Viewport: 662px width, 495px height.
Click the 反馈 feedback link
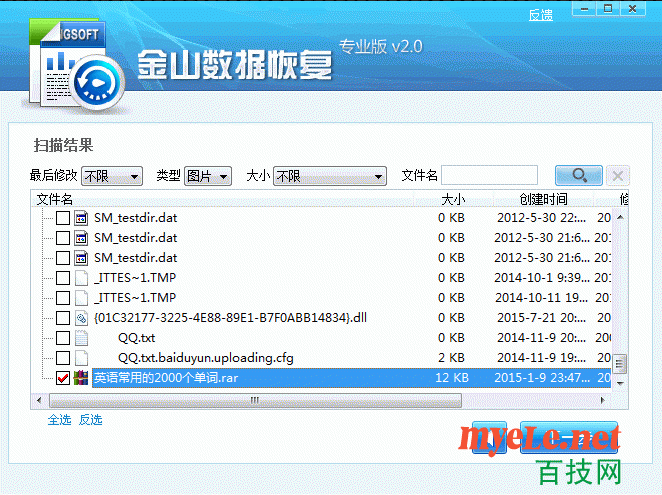[x=541, y=16]
